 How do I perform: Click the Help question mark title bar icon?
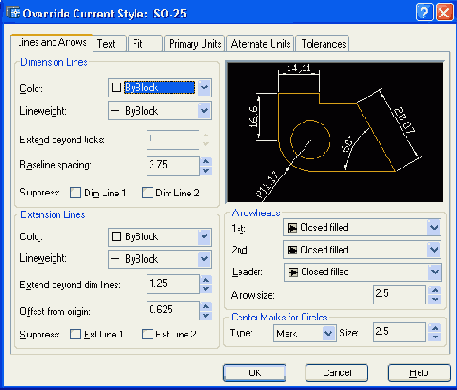pos(424,13)
